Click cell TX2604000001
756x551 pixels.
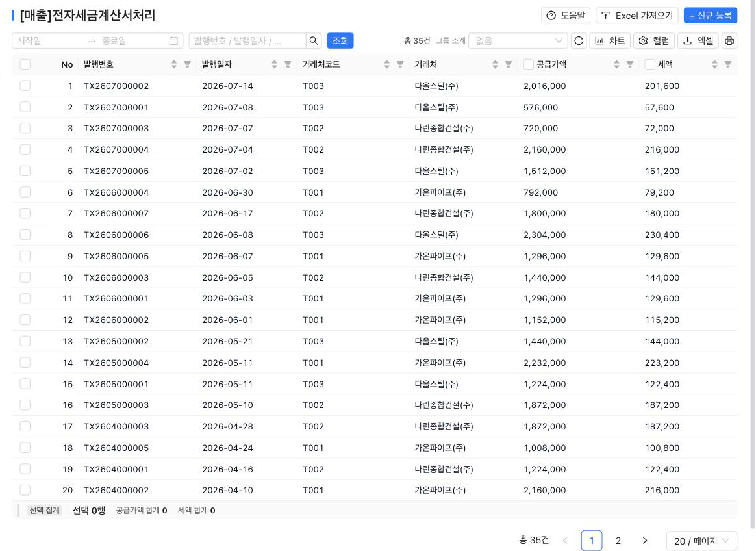tap(116, 470)
